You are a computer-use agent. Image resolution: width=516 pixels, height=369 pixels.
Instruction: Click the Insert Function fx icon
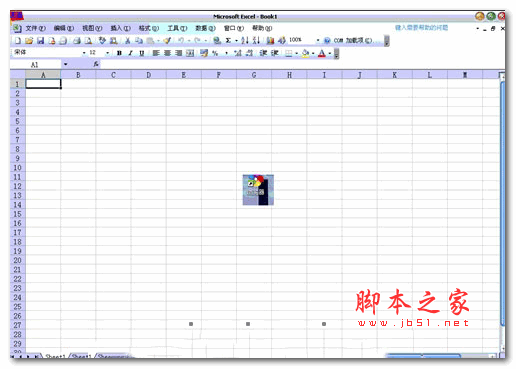tap(96, 64)
